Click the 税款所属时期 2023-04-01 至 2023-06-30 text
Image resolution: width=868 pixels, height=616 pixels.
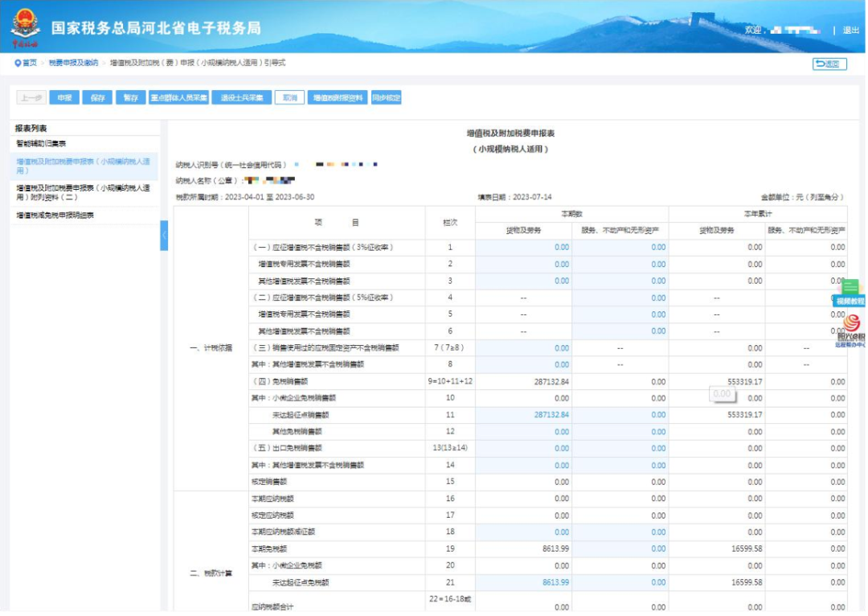pos(246,198)
